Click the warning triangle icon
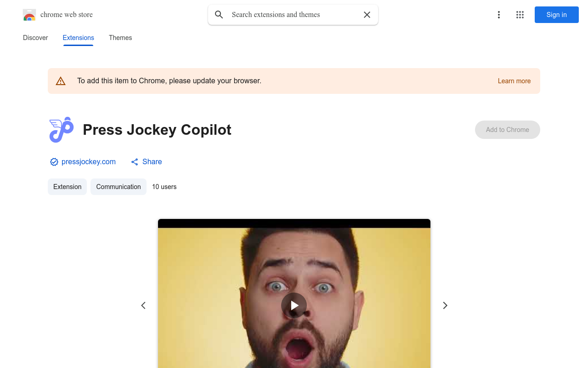588x368 pixels. 61,81
